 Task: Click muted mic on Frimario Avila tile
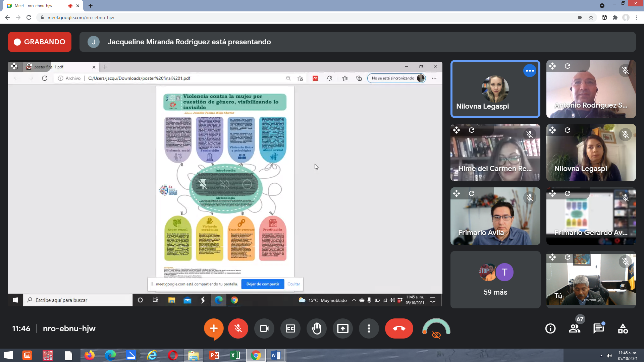(x=530, y=198)
